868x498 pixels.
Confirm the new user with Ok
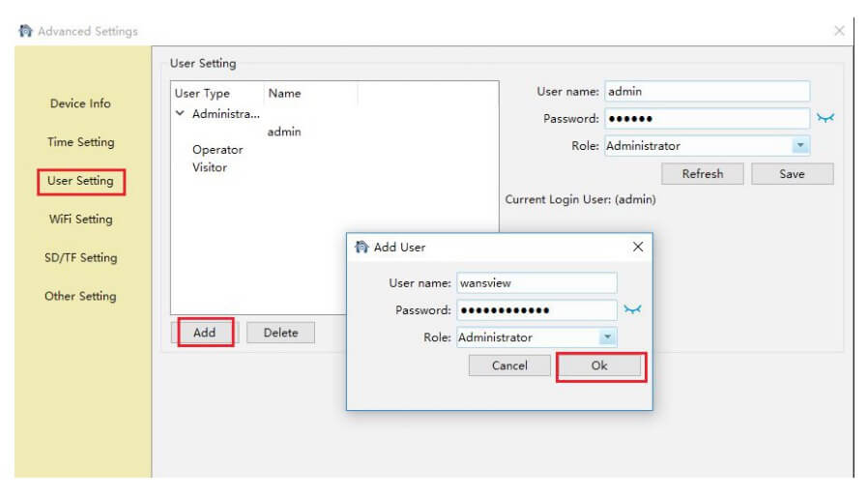[599, 366]
